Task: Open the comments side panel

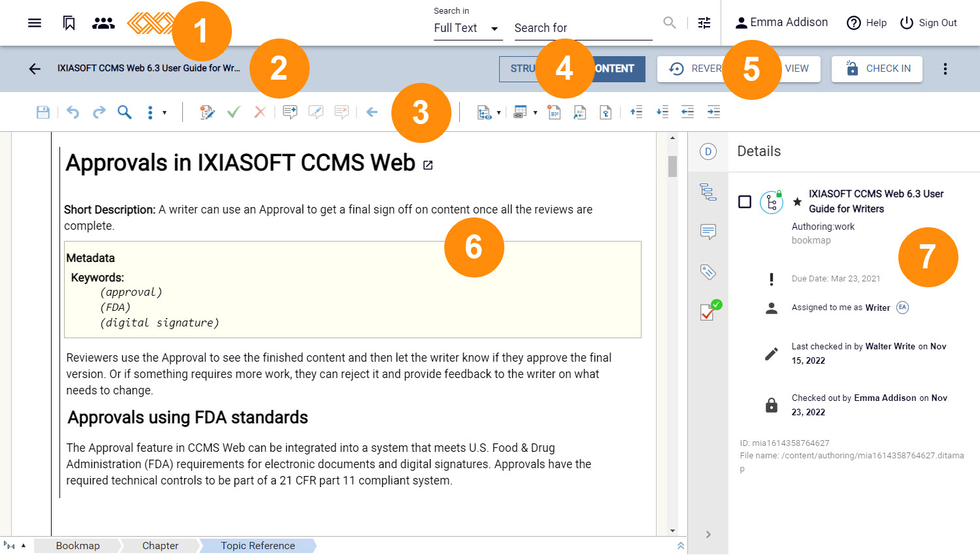Action: [x=708, y=232]
